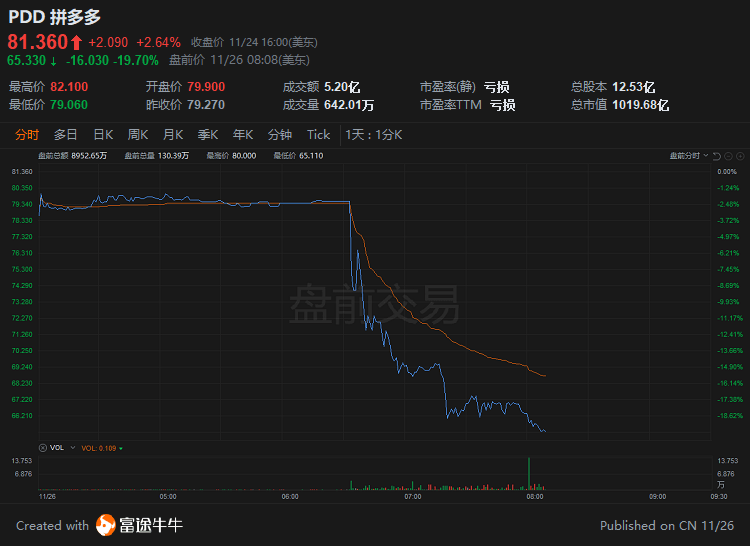Click the 盘前总额 8952.65万 label
750x546 pixels.
click(x=73, y=156)
